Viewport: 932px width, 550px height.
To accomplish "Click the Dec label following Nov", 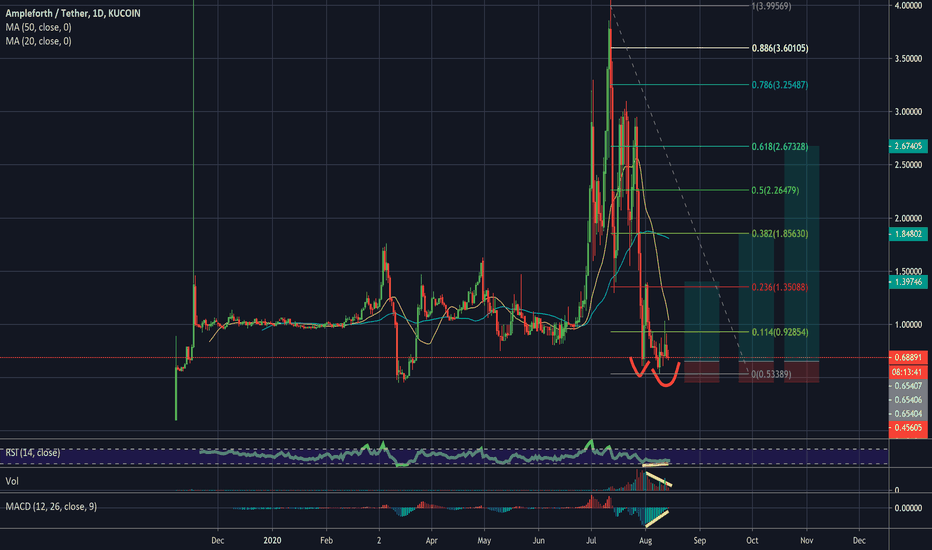I will pos(859,540).
